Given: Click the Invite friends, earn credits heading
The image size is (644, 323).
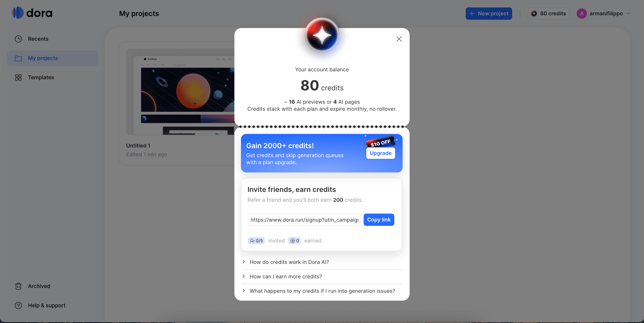Looking at the screenshot, I should point(292,189).
